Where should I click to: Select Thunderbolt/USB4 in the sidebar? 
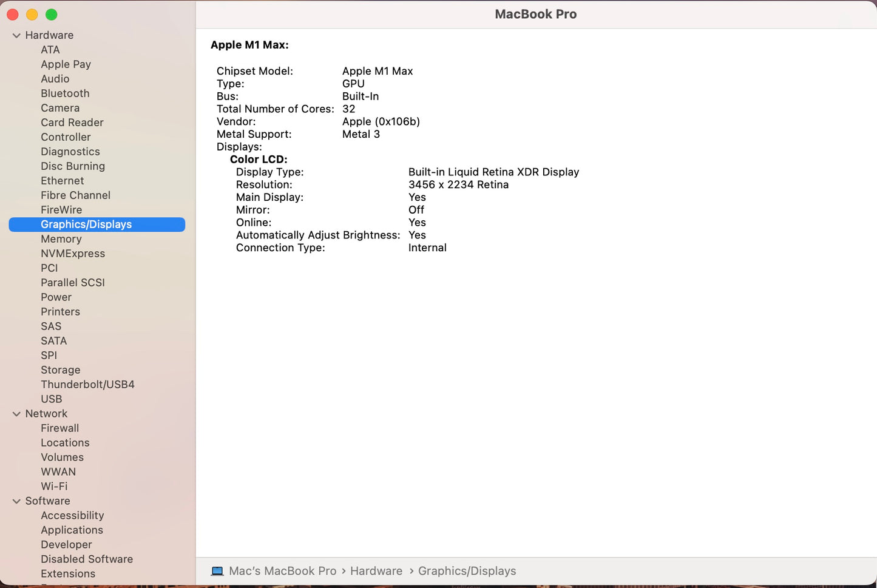[87, 385]
